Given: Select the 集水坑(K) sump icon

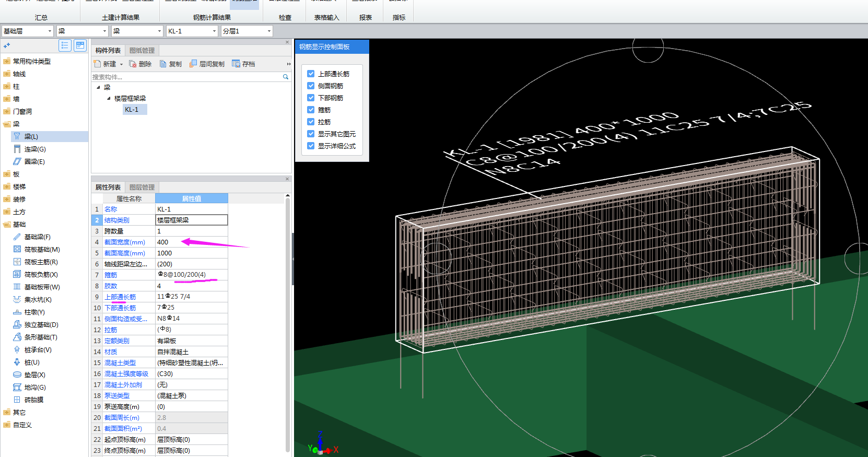Looking at the screenshot, I should (17, 299).
